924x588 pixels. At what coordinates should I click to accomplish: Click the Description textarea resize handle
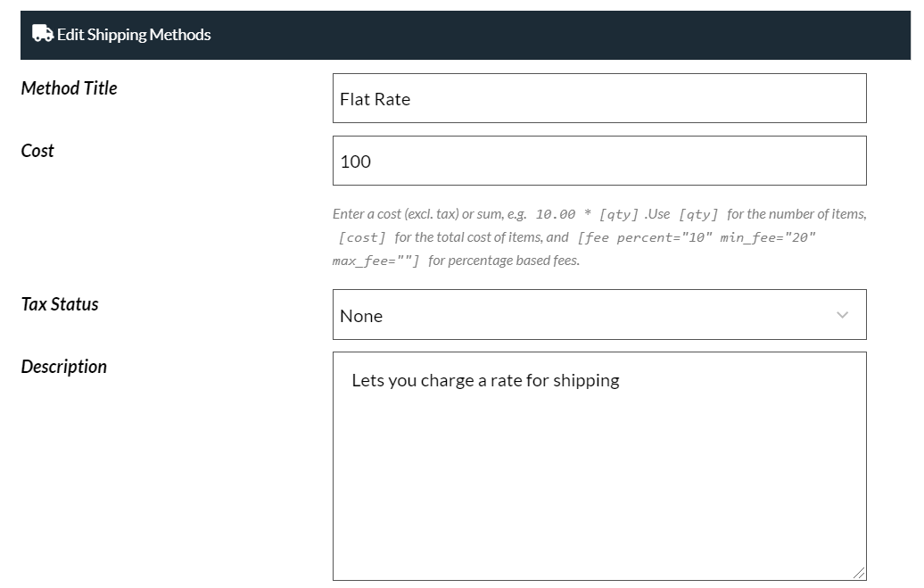(859, 573)
